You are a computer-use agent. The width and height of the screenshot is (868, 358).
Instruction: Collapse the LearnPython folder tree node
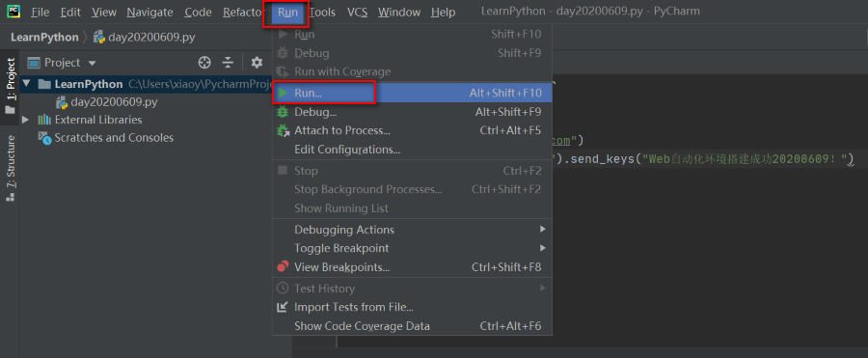25,84
